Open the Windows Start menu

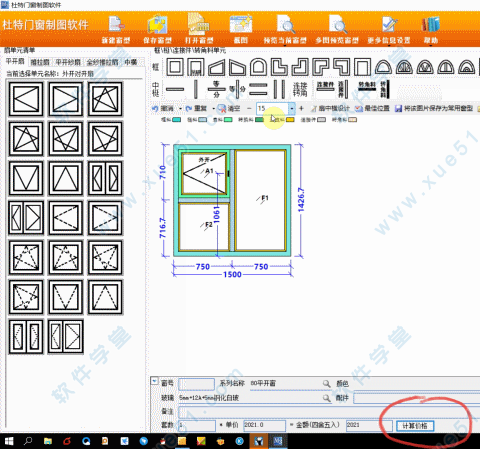[9, 441]
